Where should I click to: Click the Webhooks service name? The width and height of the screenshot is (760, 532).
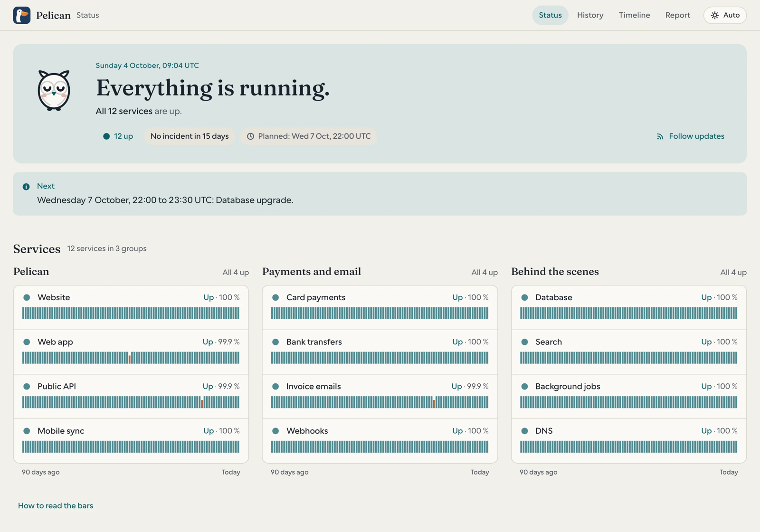coord(307,431)
